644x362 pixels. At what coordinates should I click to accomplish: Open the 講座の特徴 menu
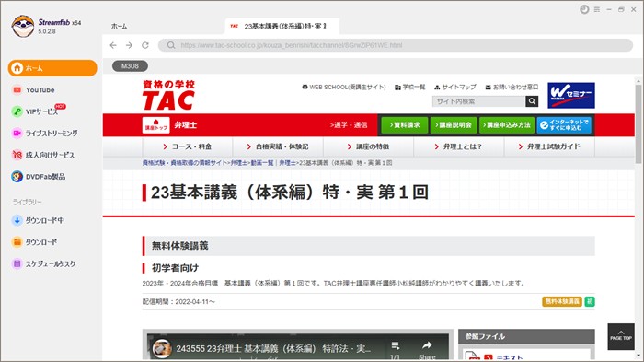click(x=368, y=146)
